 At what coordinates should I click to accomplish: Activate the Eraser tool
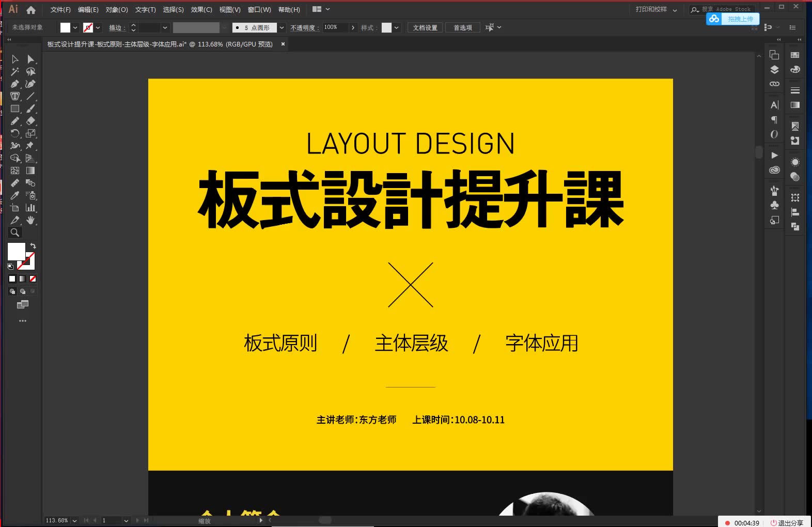tap(30, 121)
